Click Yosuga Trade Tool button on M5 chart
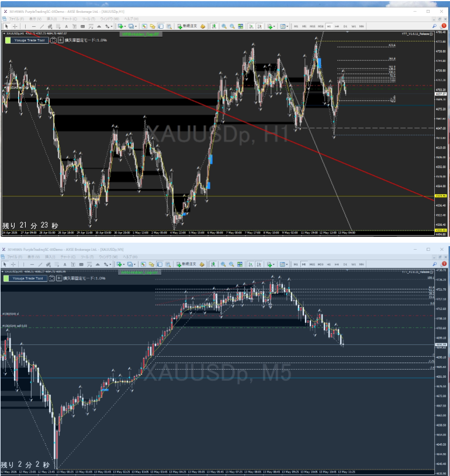This screenshot has width=450, height=476. pyautogui.click(x=28, y=278)
